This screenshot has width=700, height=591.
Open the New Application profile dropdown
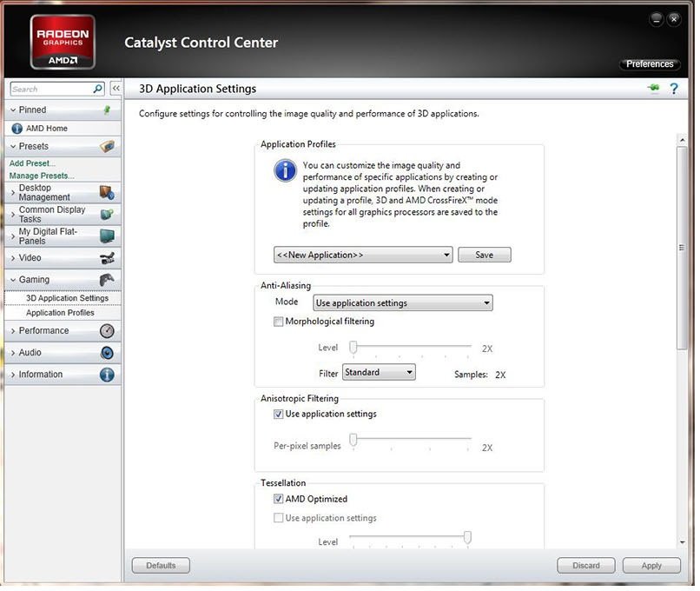(363, 255)
